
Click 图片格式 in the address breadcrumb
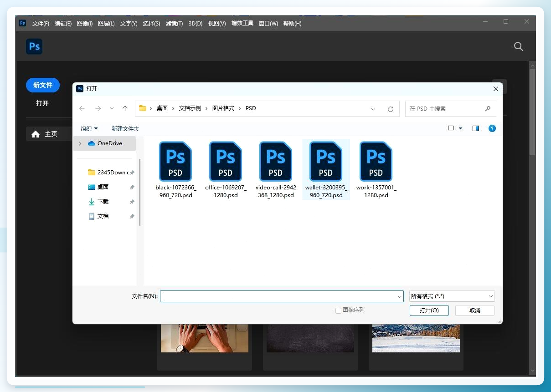click(223, 108)
